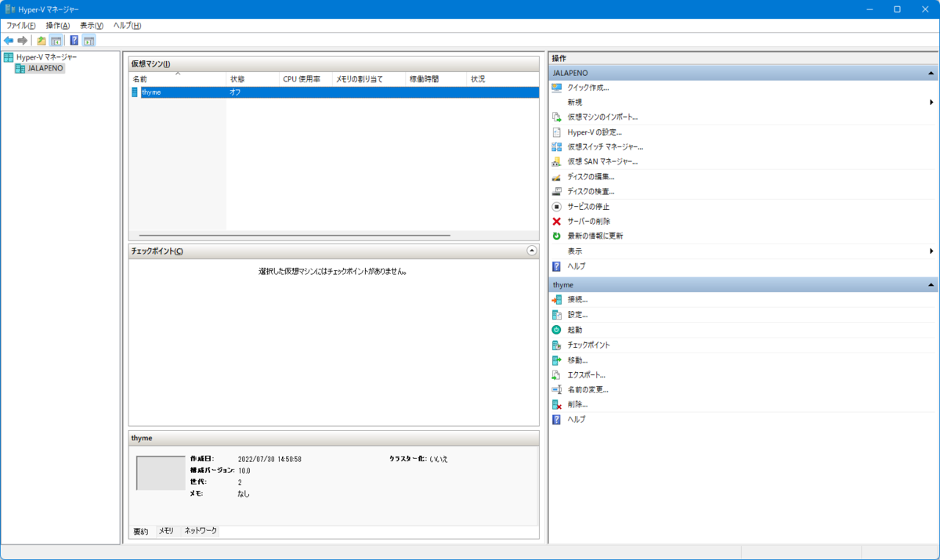Click the エクスポート export icon
Viewport: 940px width, 560px height.
(557, 374)
